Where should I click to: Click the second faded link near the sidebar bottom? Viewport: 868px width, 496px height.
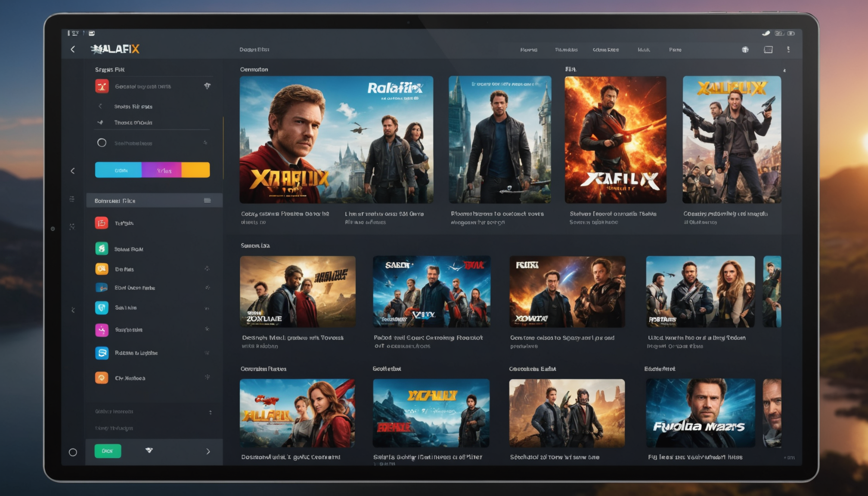pyautogui.click(x=114, y=428)
